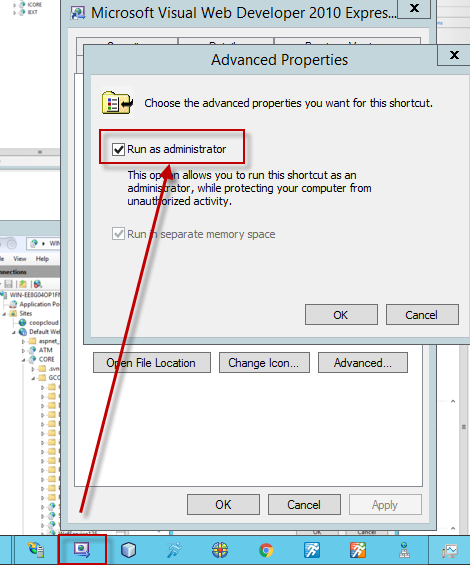The image size is (470, 565).
Task: Click the ATM application icon in the tree
Action: 32,350
